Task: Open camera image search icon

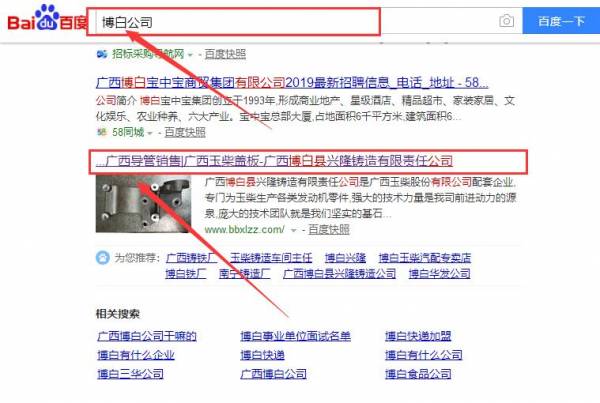Action: [x=506, y=21]
